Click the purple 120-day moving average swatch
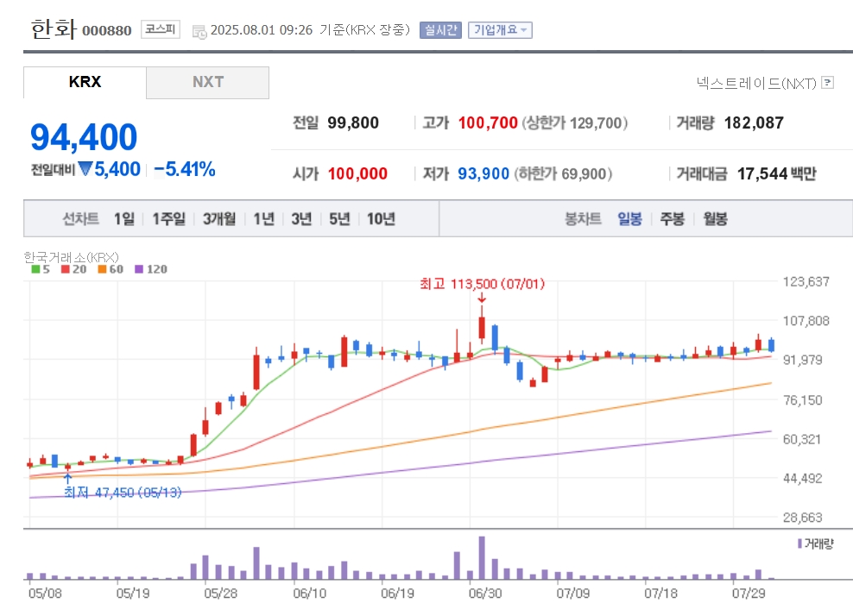This screenshot has width=853, height=616. pos(139,269)
